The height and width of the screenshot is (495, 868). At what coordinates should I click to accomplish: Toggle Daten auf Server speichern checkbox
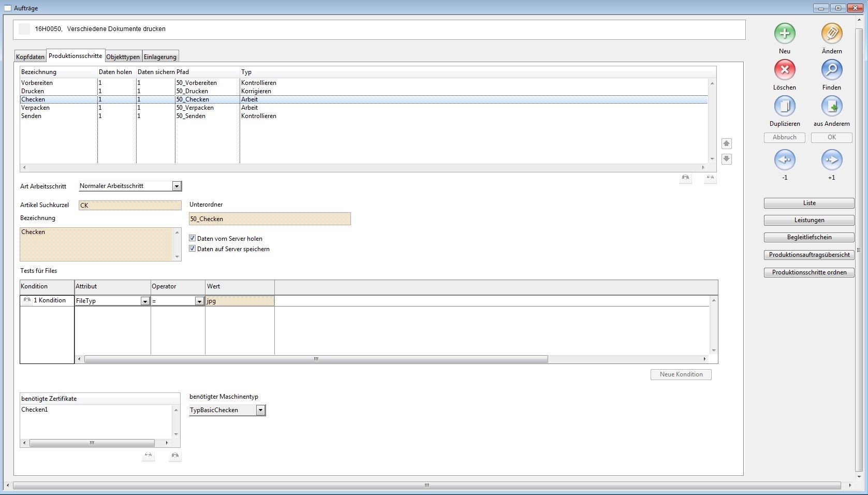[193, 249]
